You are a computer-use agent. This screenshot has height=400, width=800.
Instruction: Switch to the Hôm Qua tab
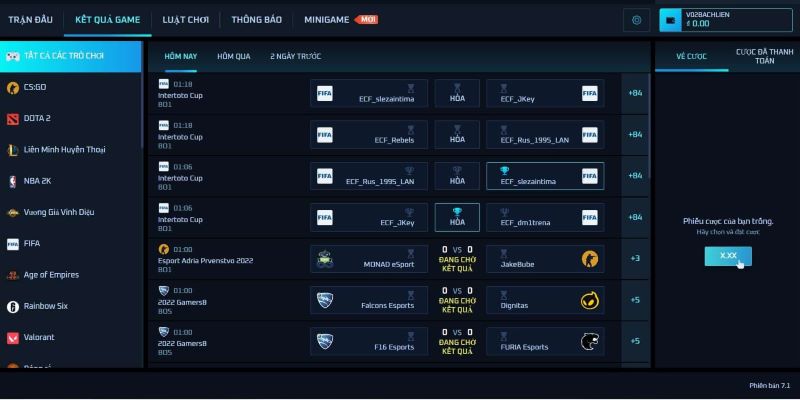pos(234,56)
